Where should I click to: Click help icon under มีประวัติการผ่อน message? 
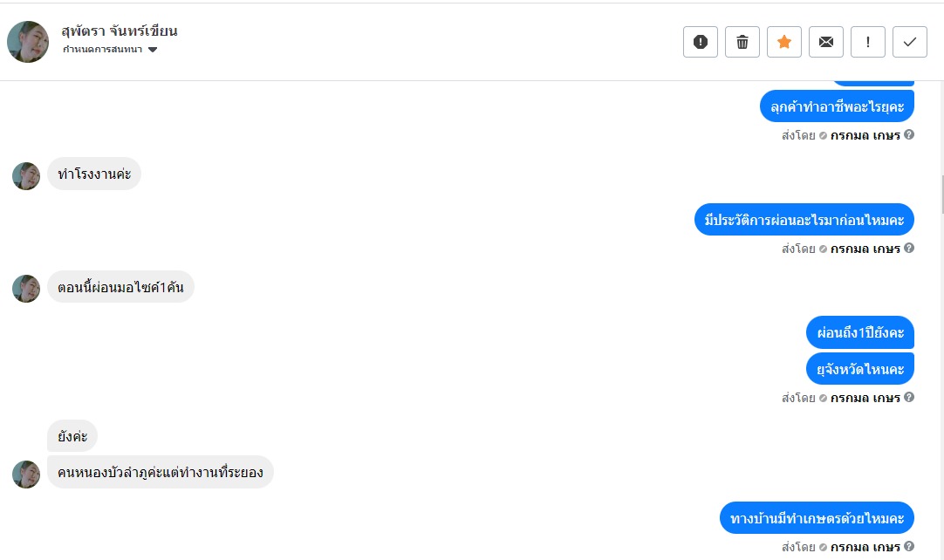coord(909,249)
